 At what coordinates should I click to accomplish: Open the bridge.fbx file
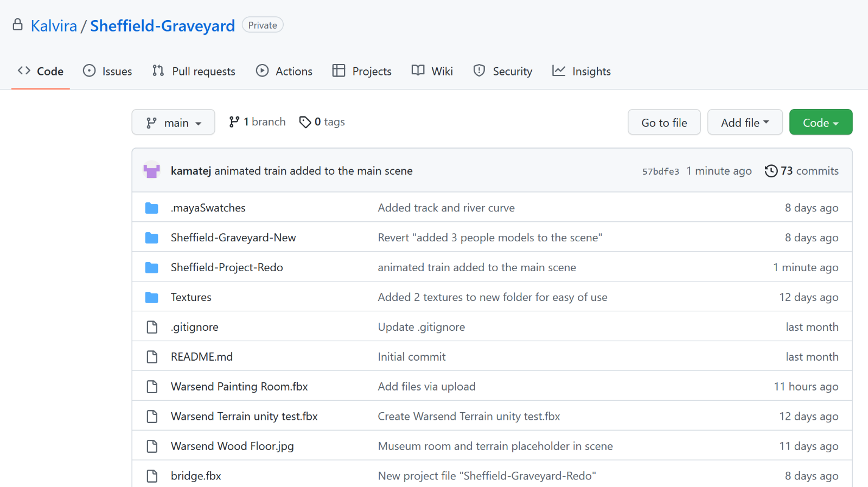click(196, 476)
